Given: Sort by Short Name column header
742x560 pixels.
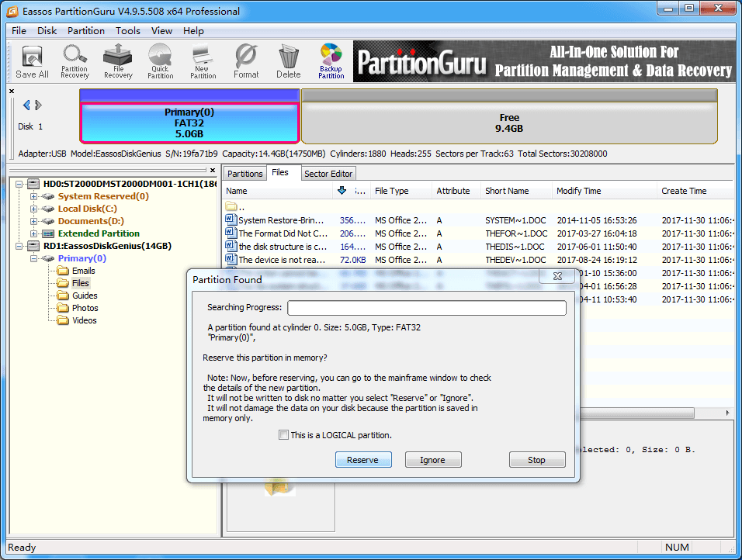Looking at the screenshot, I should (x=516, y=191).
